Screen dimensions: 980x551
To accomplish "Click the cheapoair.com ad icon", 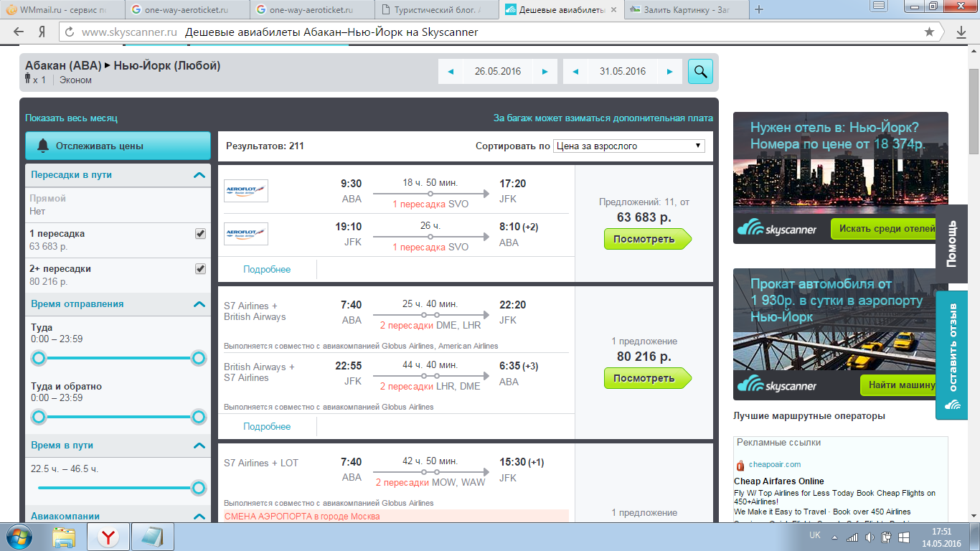I will tap(740, 465).
